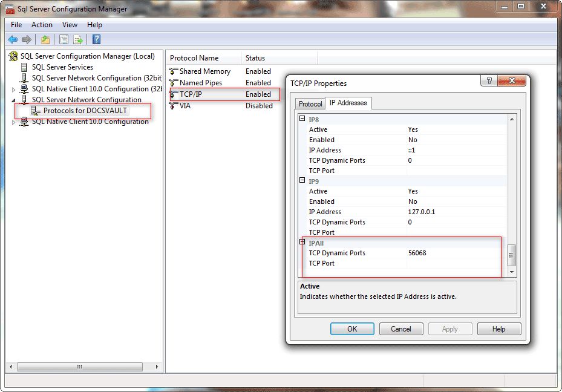The image size is (562, 392).
Task: Click the VIA protocol icon
Action: point(174,105)
